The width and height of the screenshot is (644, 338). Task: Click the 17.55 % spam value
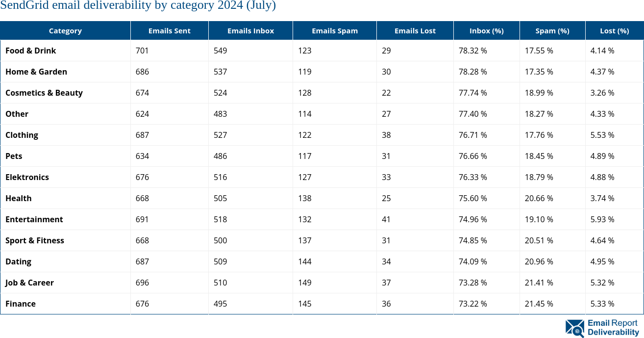[539, 51]
